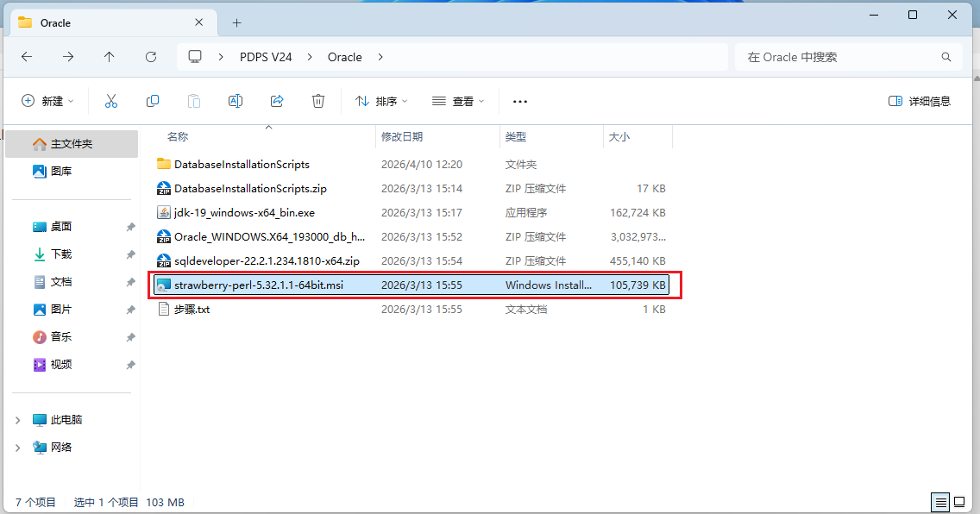The image size is (980, 514).
Task: Click the 在 Oracle 中搜索 search box
Action: pos(837,57)
